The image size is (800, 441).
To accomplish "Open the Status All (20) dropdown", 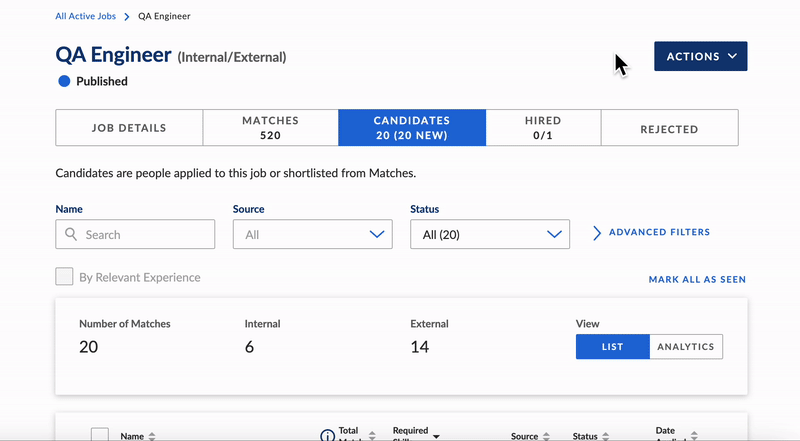I will pyautogui.click(x=490, y=234).
